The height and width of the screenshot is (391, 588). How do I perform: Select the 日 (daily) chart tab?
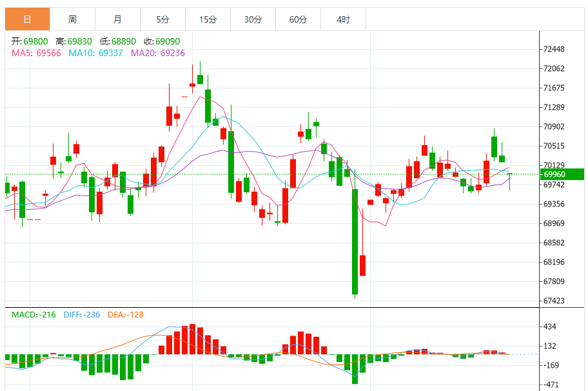(x=27, y=19)
